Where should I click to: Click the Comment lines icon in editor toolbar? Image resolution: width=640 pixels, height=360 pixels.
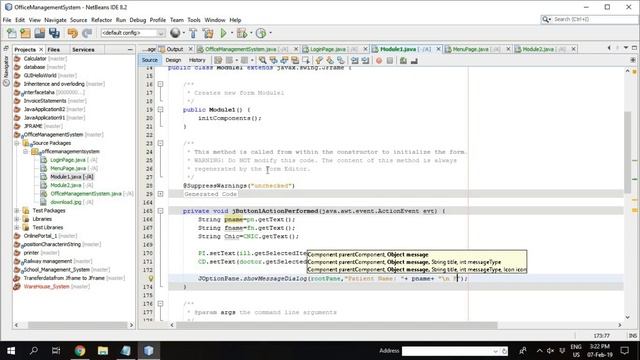403,60
